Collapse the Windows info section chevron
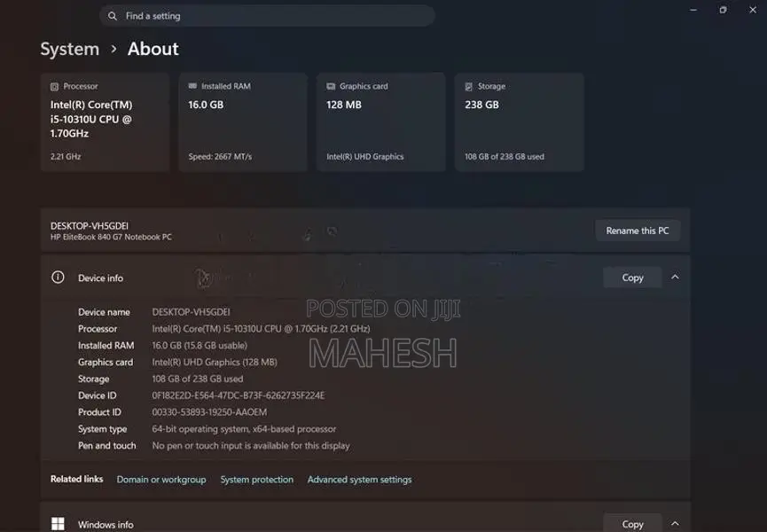 click(675, 524)
